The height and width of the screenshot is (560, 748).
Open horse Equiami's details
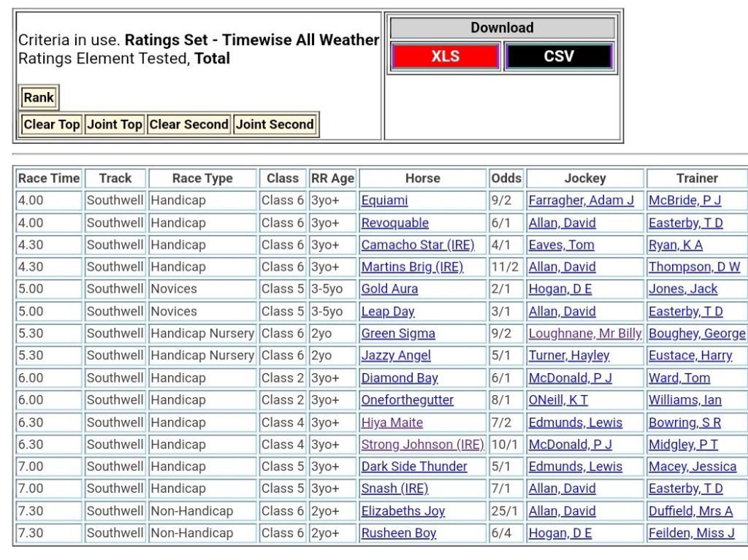pyautogui.click(x=384, y=201)
